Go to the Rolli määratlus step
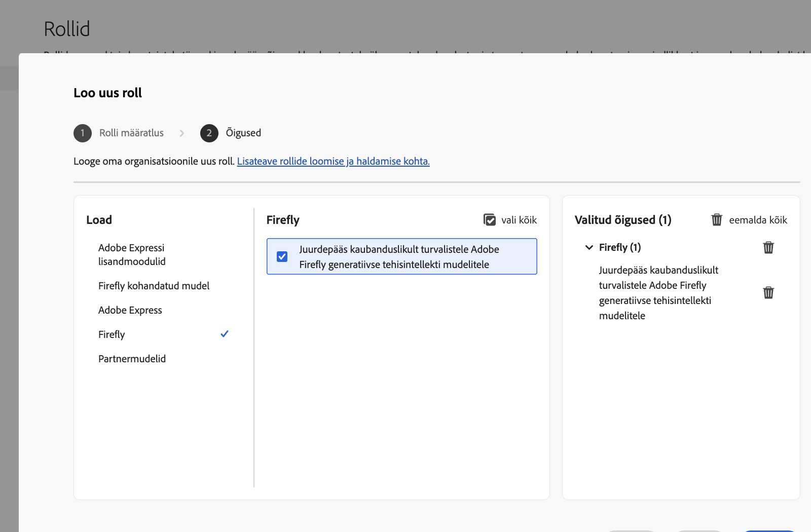Image resolution: width=811 pixels, height=532 pixels. point(131,133)
